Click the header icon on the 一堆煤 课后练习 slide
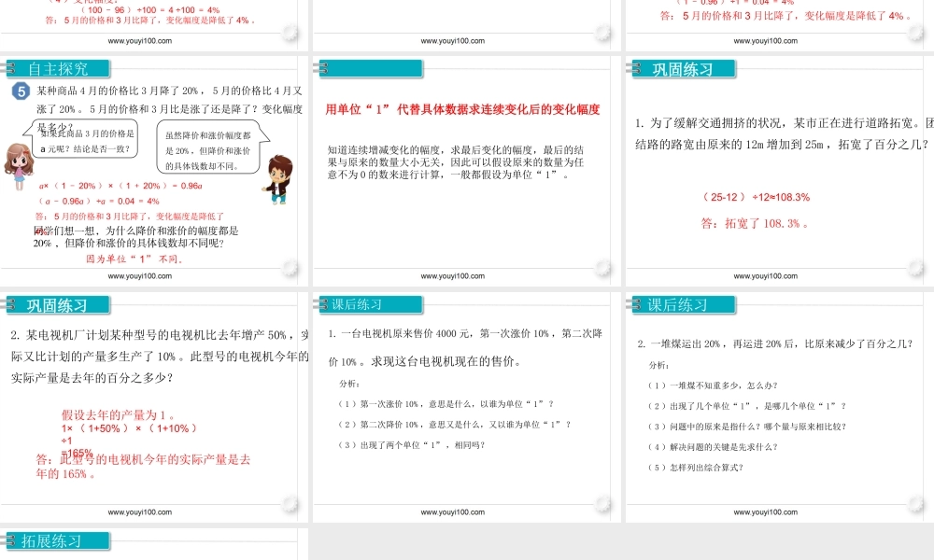Image resolution: width=934 pixels, height=560 pixels. tap(636, 304)
